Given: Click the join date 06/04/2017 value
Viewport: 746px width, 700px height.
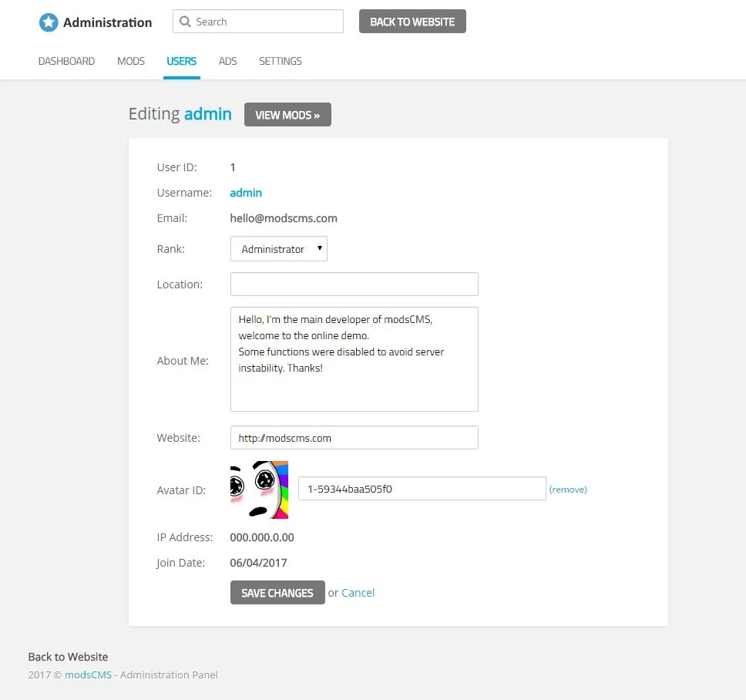Looking at the screenshot, I should click(x=258, y=563).
